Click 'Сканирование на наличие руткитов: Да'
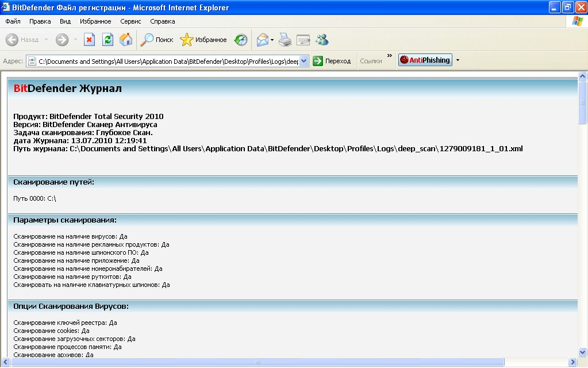 pyautogui.click(x=72, y=277)
